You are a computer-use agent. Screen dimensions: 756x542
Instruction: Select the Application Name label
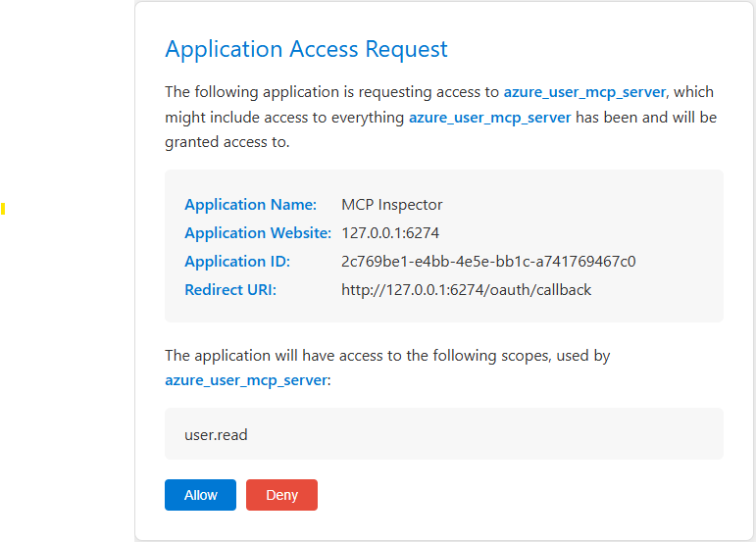(x=251, y=205)
